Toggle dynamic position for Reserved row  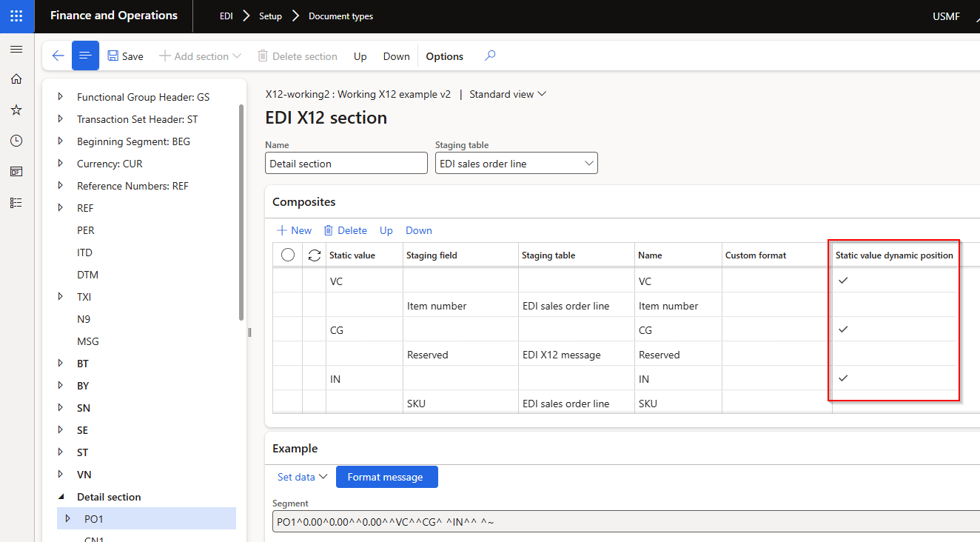pyautogui.click(x=894, y=354)
